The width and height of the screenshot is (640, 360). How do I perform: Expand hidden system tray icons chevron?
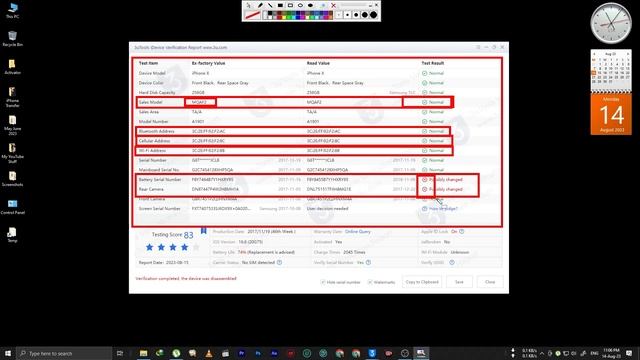(x=542, y=353)
